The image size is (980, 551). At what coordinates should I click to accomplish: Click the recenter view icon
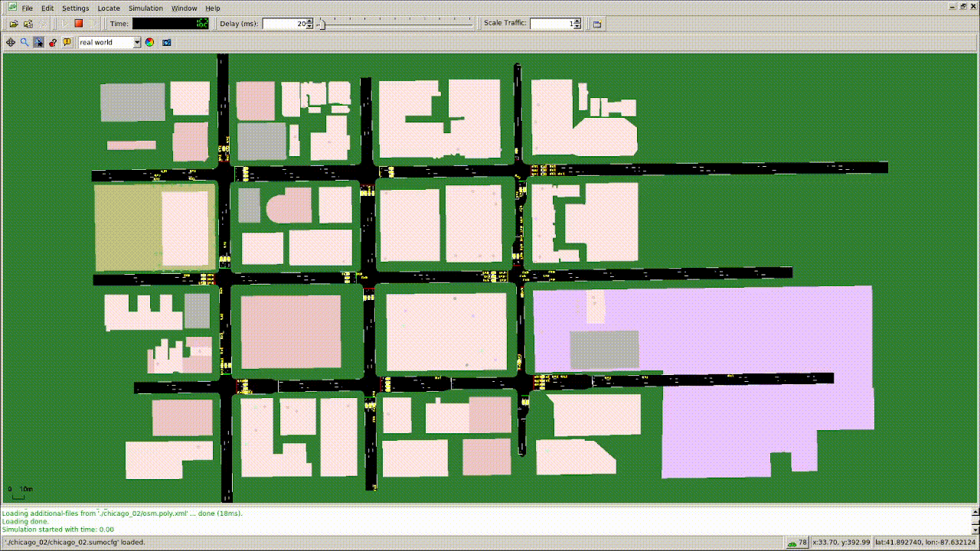11,43
